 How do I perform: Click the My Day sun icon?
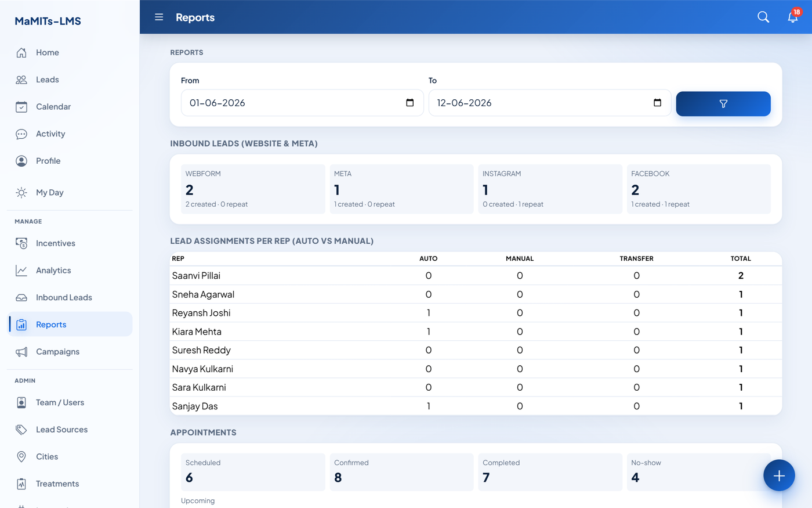[x=21, y=193]
